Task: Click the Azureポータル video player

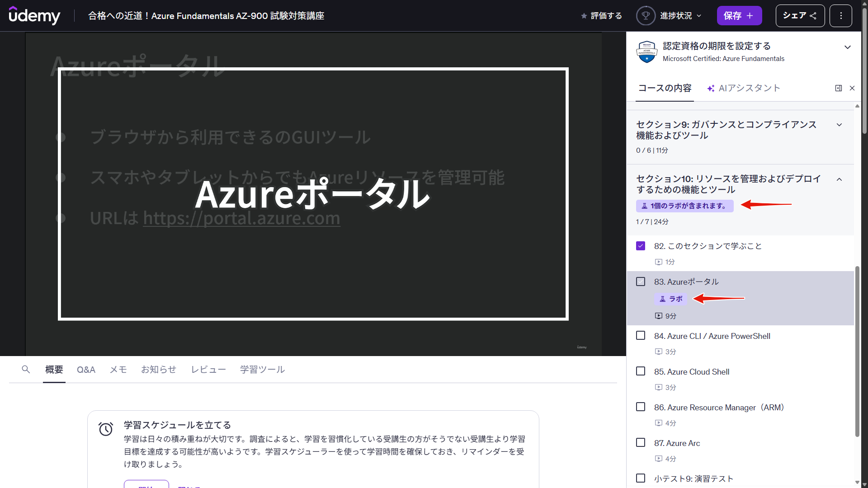Action: pyautogui.click(x=313, y=194)
